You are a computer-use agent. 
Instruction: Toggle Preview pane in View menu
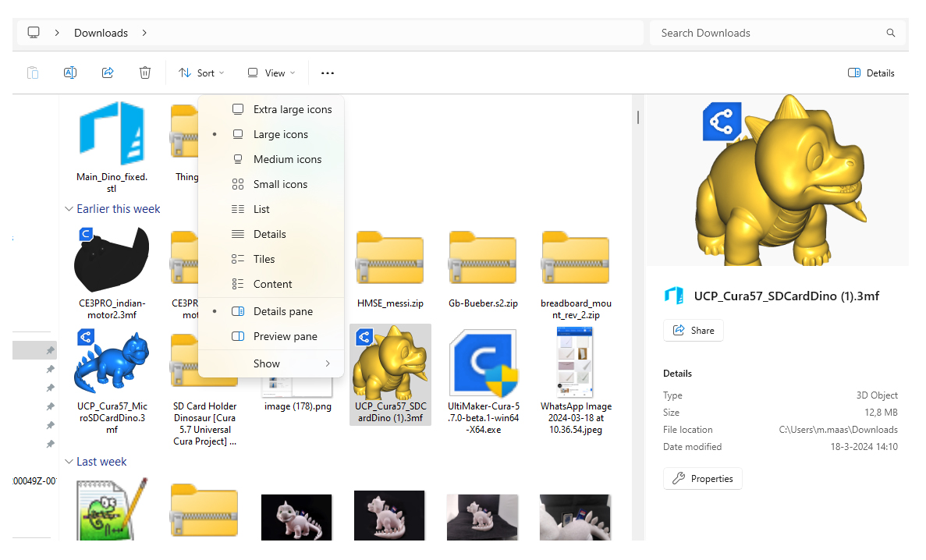(271, 336)
